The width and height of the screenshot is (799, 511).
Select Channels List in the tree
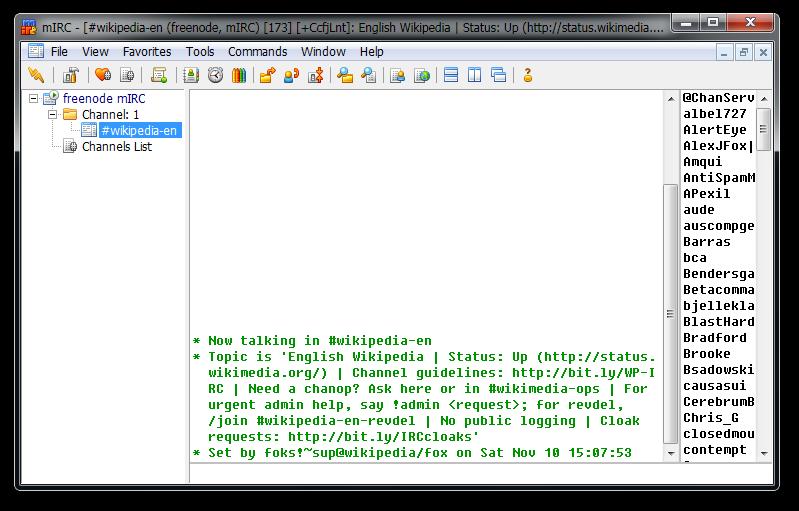click(117, 147)
